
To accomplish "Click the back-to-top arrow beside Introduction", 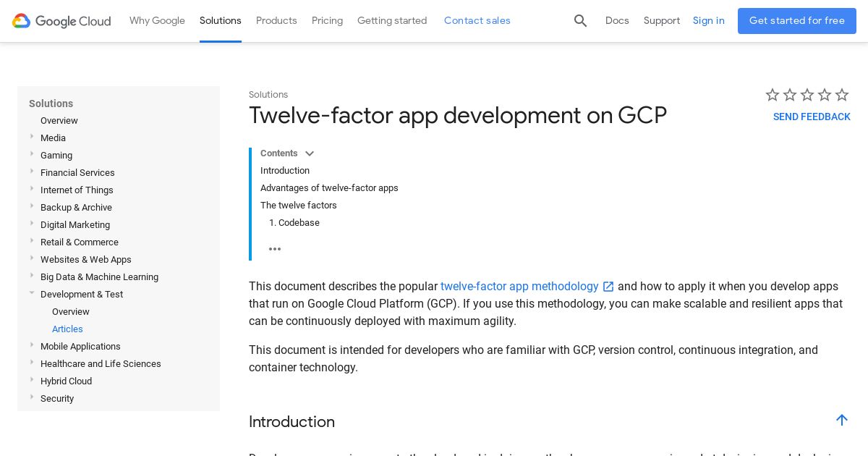I will pyautogui.click(x=842, y=420).
